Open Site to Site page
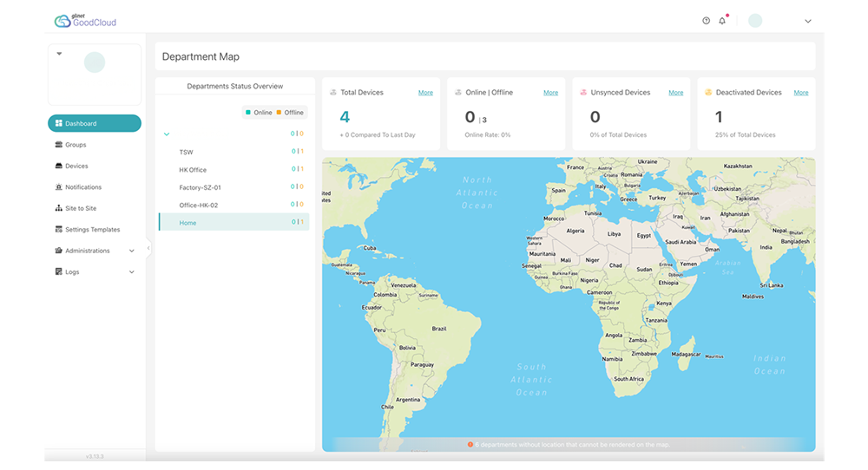 pyautogui.click(x=81, y=208)
